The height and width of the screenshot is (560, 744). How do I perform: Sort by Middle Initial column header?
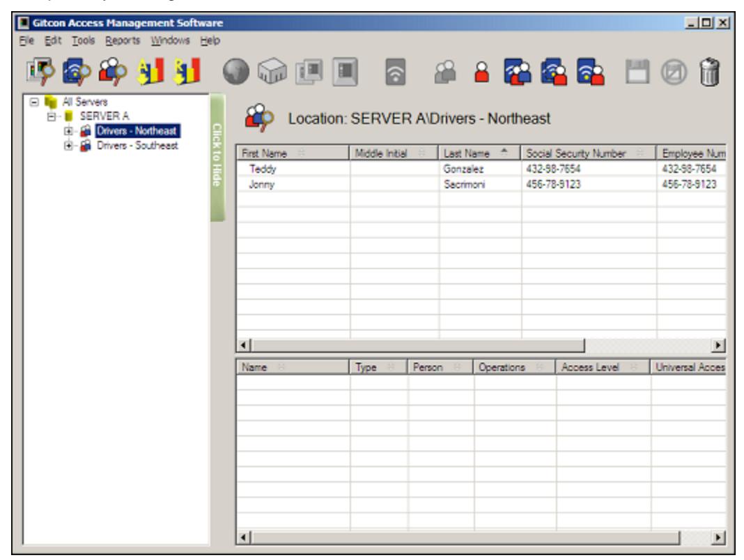click(x=394, y=153)
